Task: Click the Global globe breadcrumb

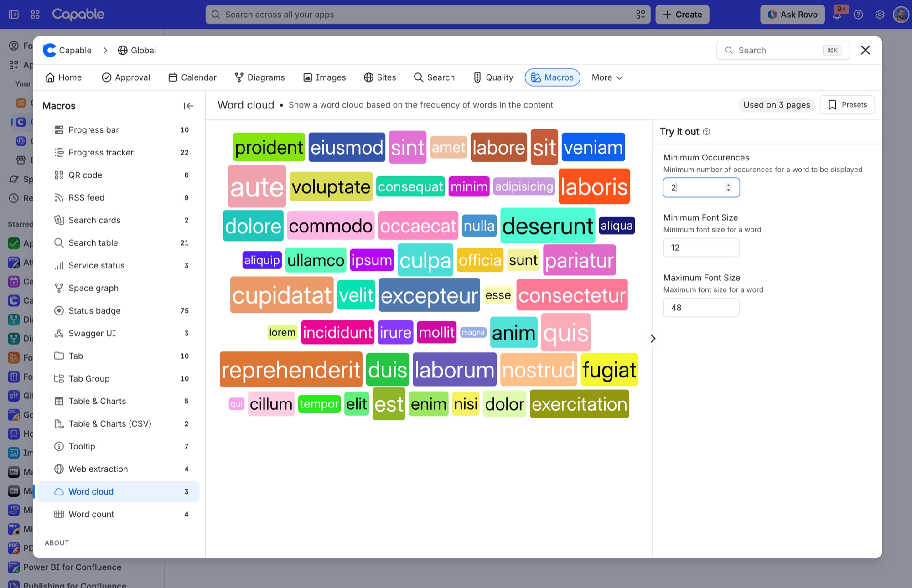Action: pyautogui.click(x=137, y=50)
